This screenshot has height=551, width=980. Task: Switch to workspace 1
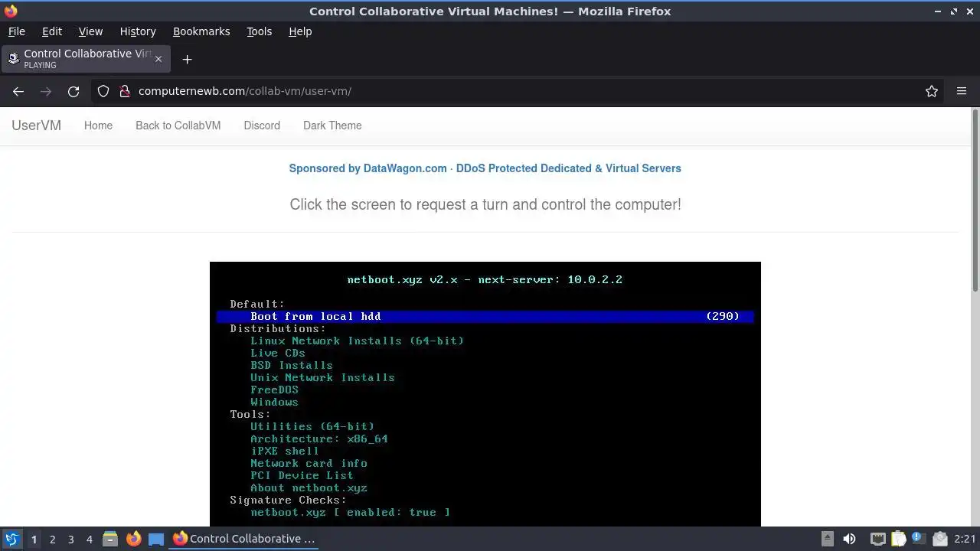point(34,539)
